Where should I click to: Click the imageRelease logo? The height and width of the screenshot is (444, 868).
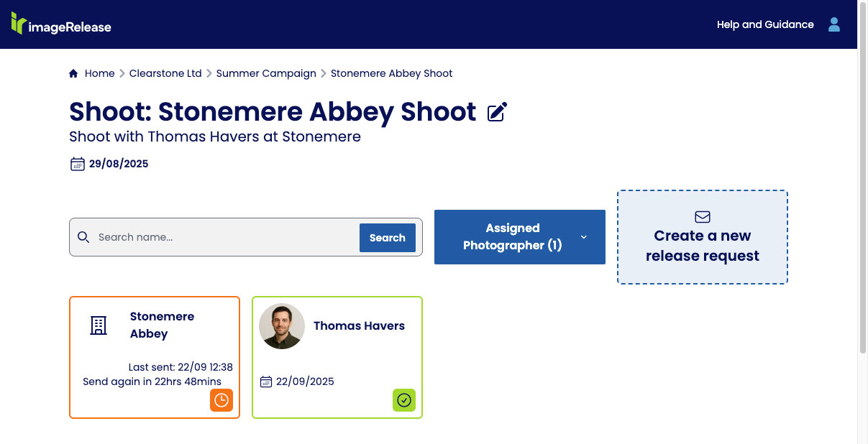pos(60,24)
